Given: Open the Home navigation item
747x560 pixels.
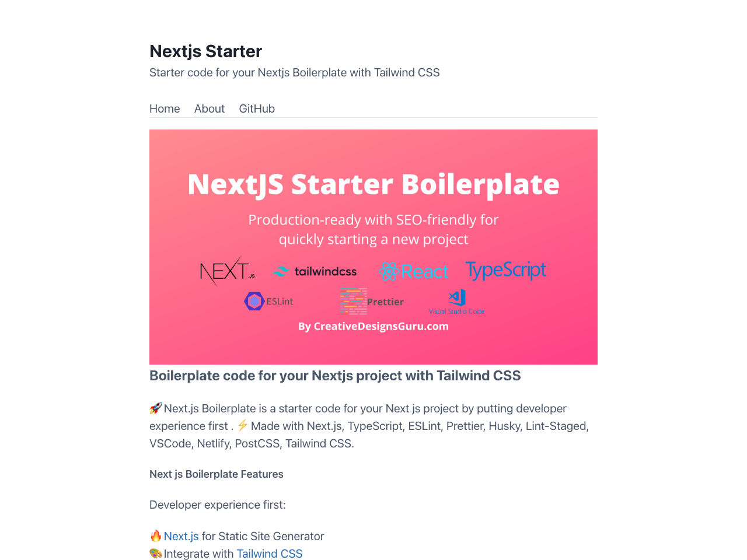Looking at the screenshot, I should coord(164,108).
